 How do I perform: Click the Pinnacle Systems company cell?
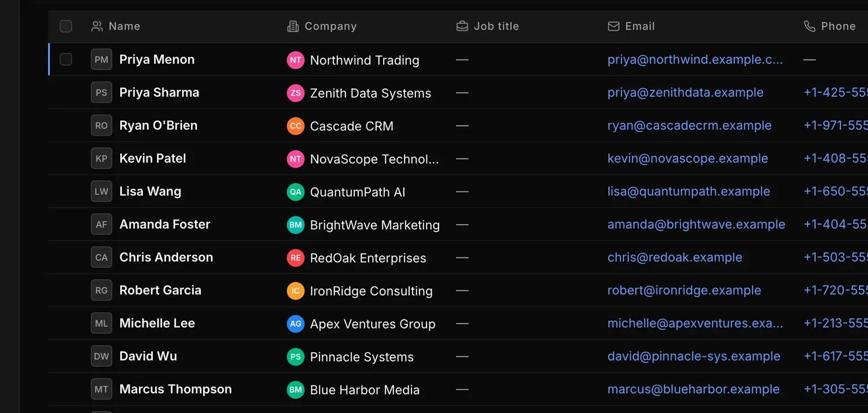pos(365,357)
